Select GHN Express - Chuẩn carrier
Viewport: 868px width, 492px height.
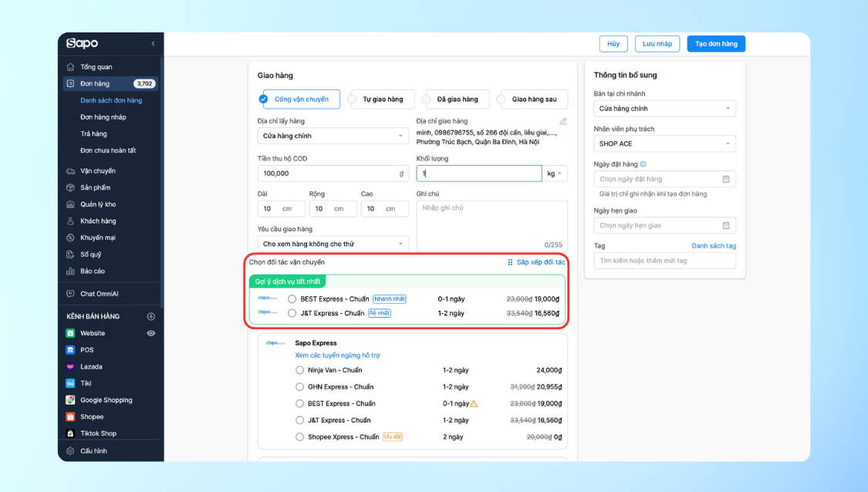299,387
